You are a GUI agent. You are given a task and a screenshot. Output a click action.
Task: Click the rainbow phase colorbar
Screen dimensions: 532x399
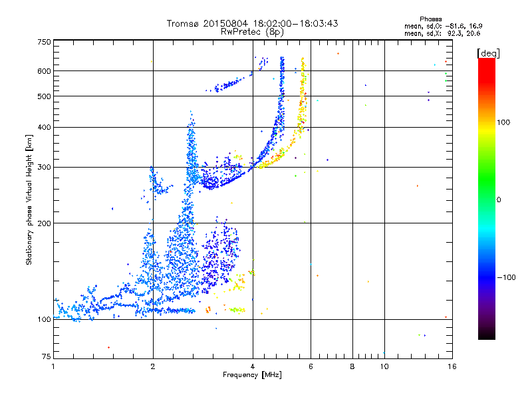[487, 199]
